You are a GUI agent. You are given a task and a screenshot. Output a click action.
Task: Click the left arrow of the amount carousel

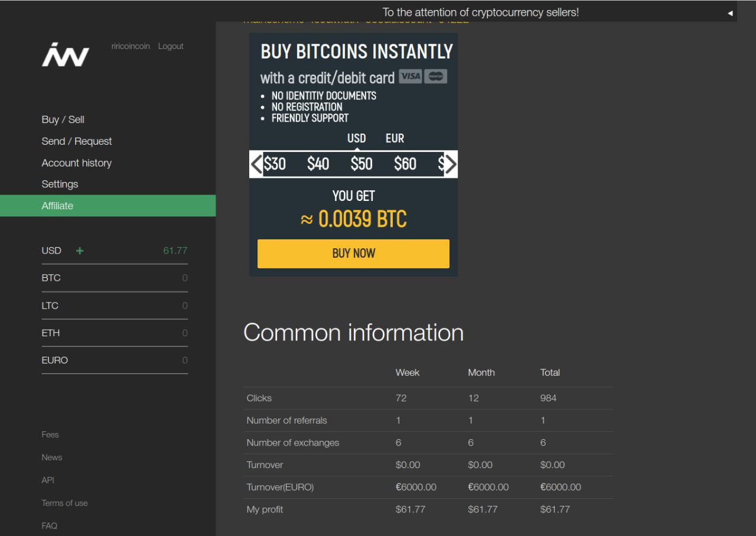click(256, 164)
